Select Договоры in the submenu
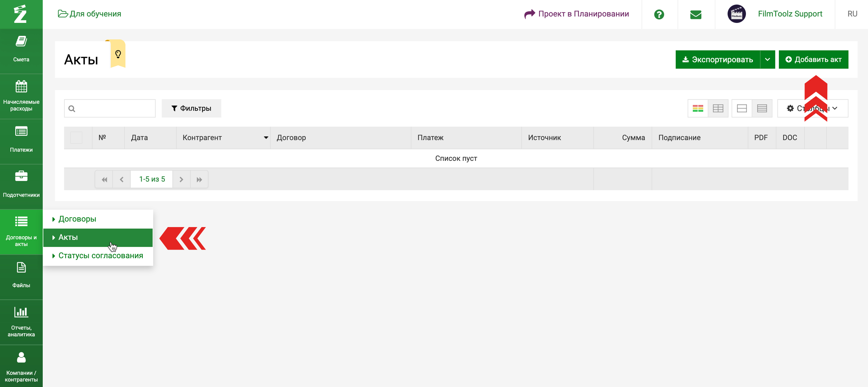This screenshot has width=868, height=387. pyautogui.click(x=77, y=219)
